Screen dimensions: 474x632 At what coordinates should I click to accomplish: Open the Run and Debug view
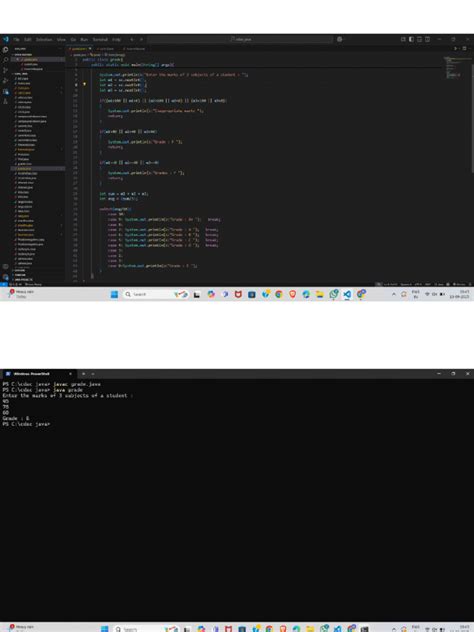pos(6,81)
